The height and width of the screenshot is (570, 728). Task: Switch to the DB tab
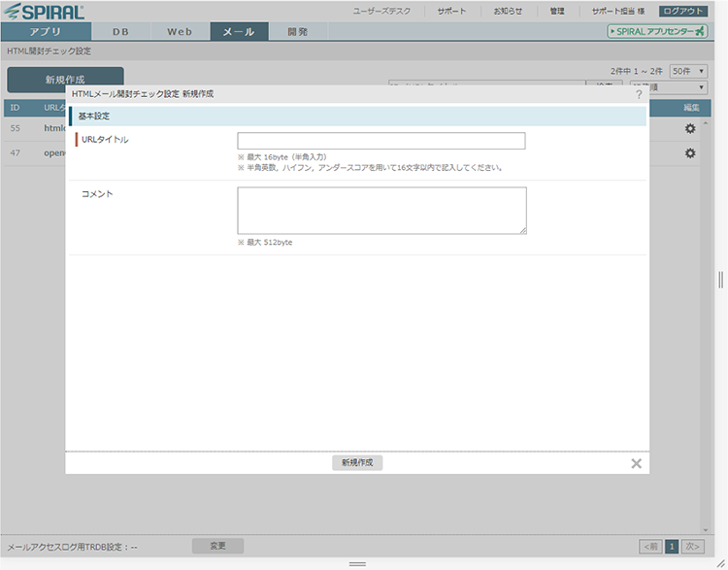pos(120,31)
